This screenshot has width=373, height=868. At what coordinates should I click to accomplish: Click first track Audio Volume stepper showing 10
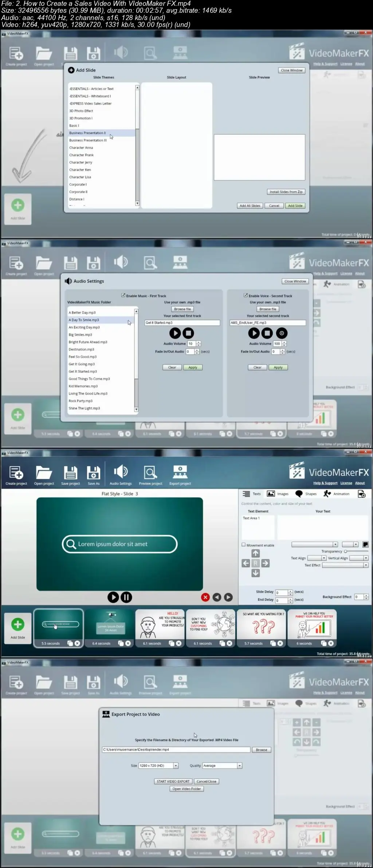pos(198,343)
